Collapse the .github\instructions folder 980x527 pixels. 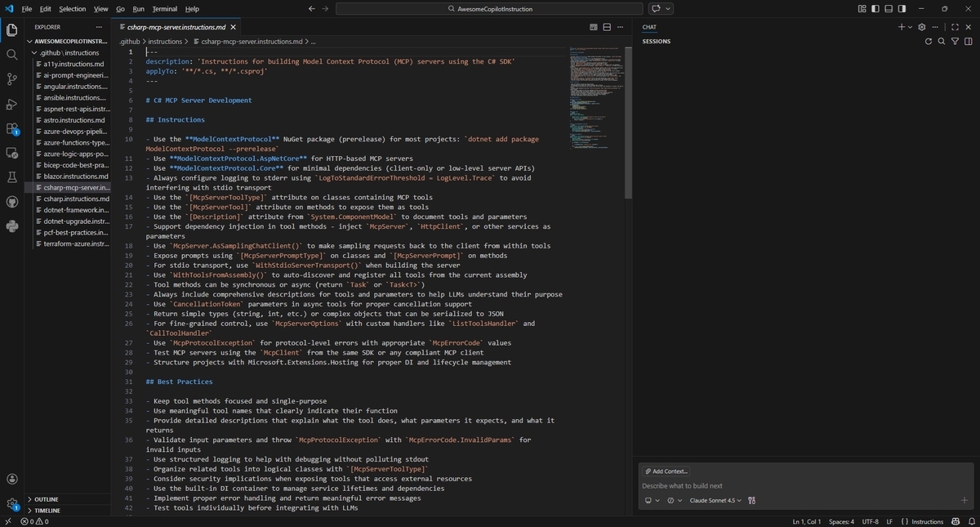point(69,52)
